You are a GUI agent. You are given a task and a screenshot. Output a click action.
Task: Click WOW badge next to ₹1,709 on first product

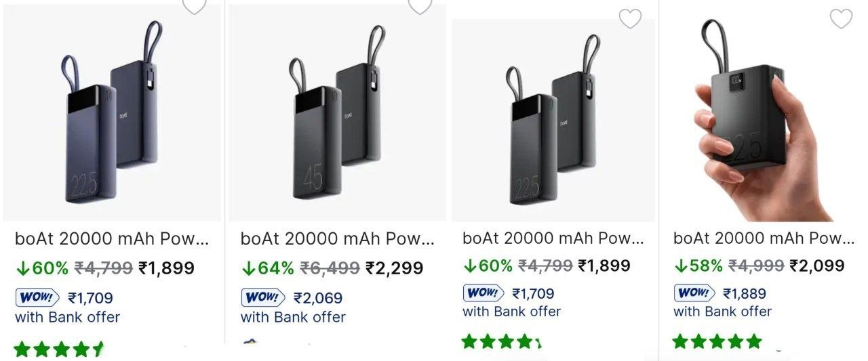coord(37,297)
